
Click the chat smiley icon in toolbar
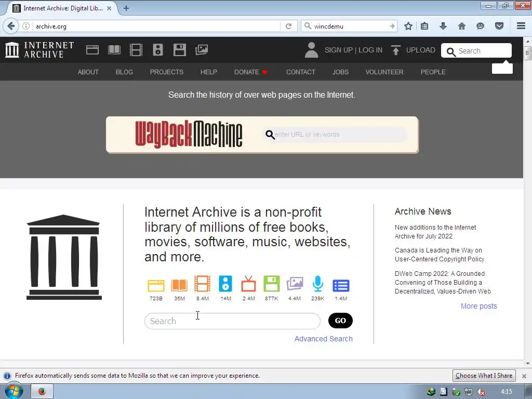pyautogui.click(x=480, y=26)
